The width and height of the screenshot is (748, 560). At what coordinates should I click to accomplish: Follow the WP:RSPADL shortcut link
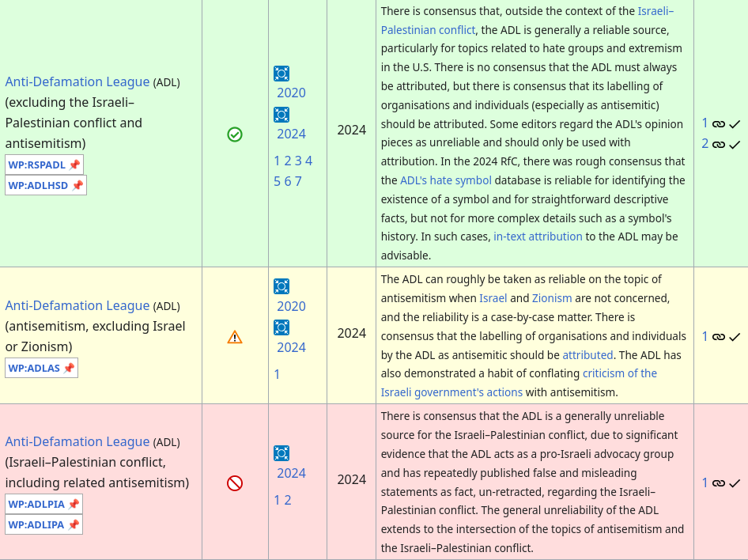pyautogui.click(x=36, y=165)
